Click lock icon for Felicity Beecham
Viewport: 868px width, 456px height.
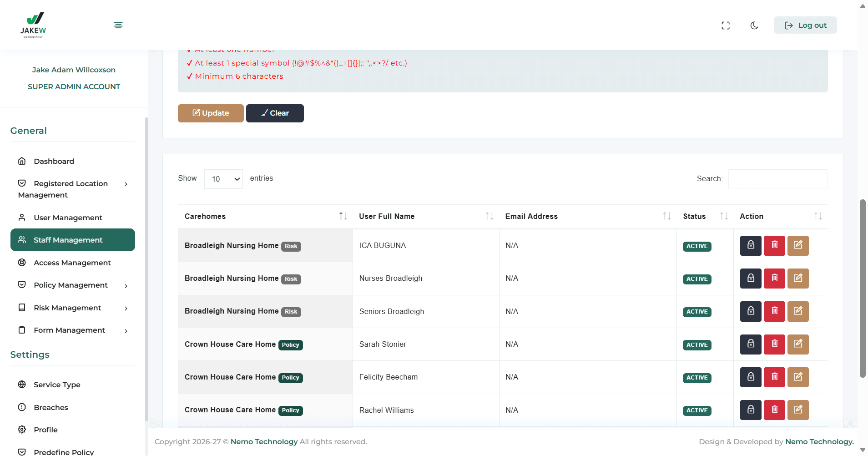[x=751, y=377]
